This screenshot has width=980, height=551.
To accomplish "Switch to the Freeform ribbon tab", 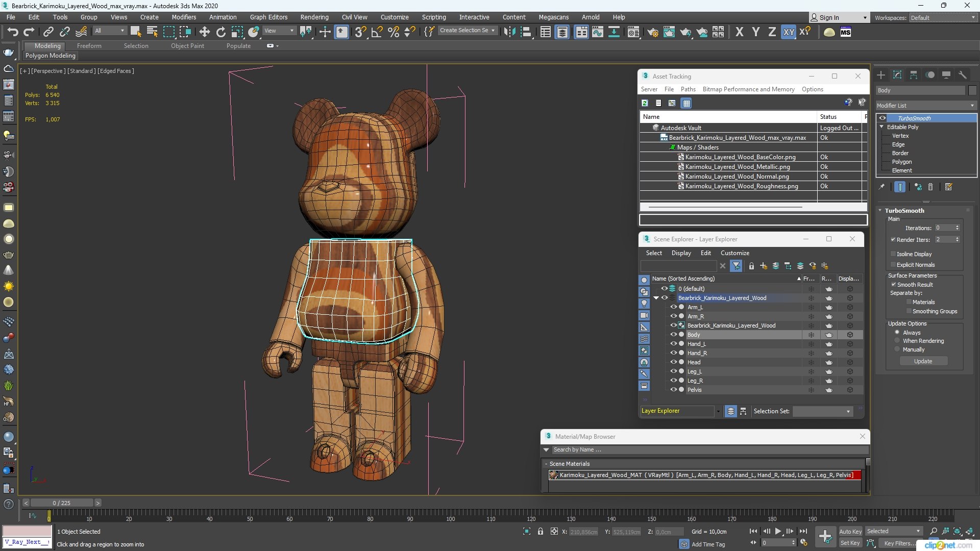I will [x=89, y=46].
